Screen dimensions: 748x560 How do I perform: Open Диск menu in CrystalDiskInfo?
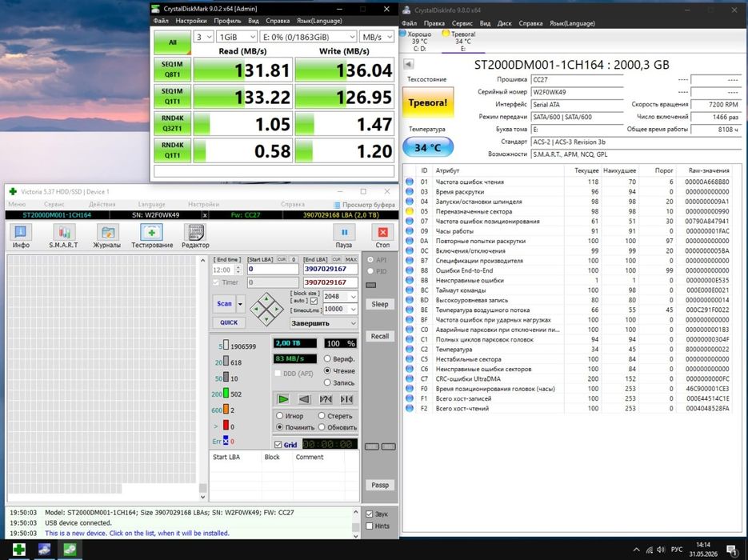pos(504,23)
